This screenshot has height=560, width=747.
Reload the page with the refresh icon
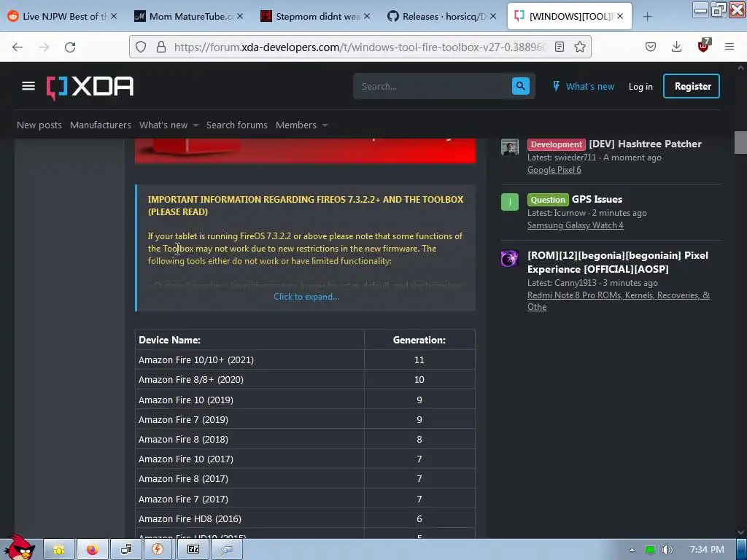tap(70, 47)
